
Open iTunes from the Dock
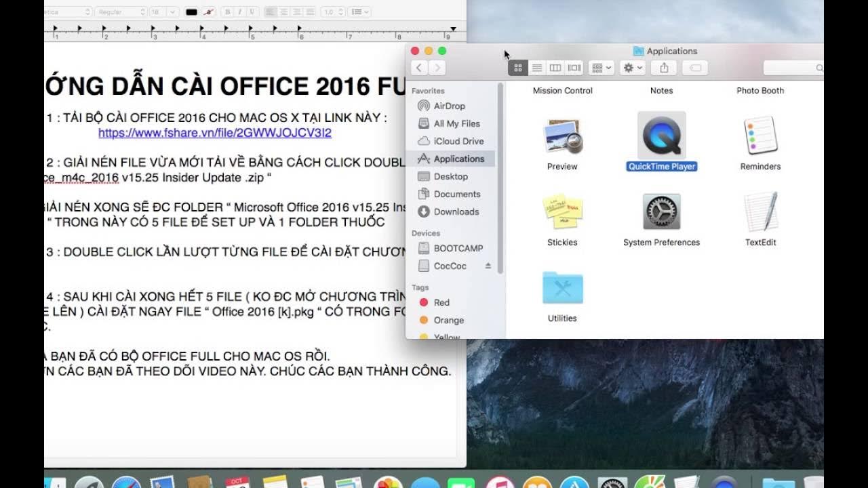500,482
